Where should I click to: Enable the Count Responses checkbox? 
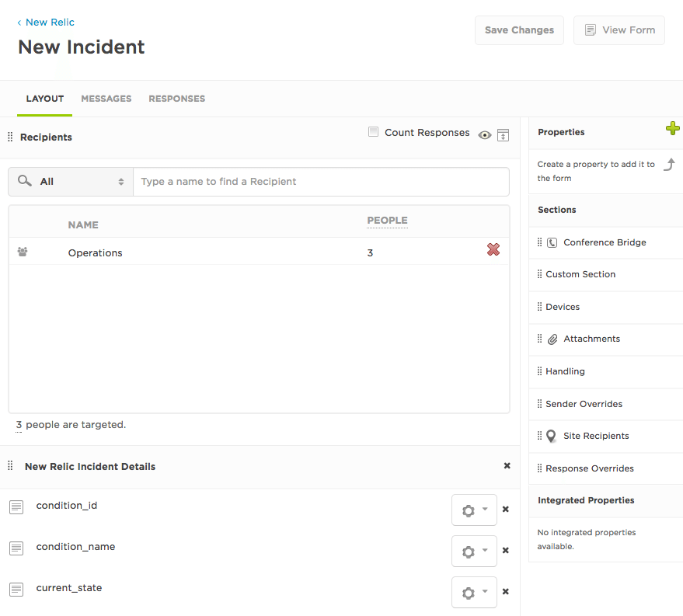click(372, 132)
